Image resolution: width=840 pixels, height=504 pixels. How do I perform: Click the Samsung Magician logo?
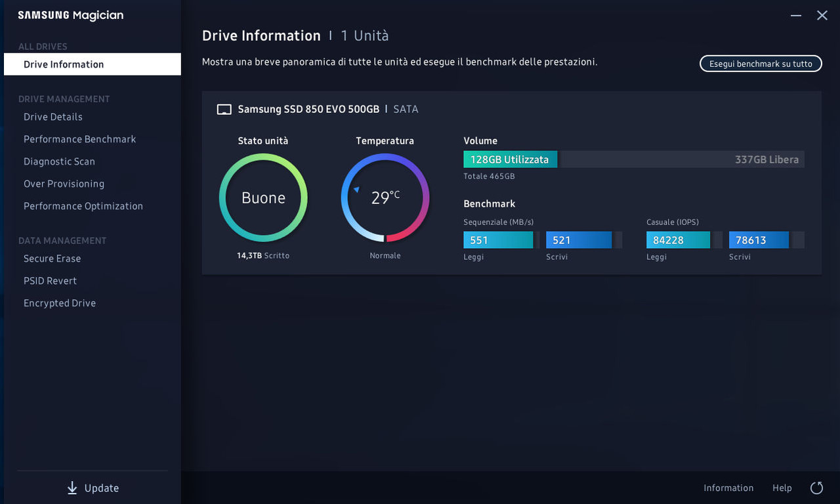[71, 15]
